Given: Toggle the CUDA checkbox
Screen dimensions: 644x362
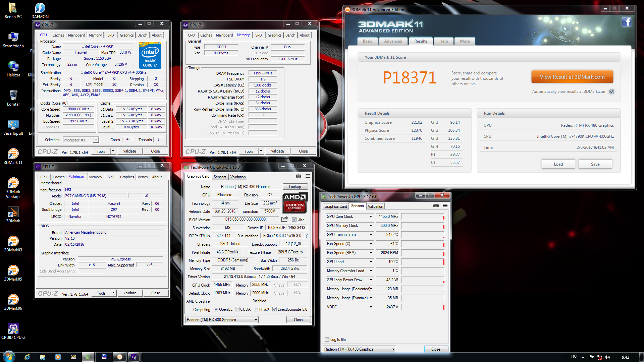Looking at the screenshot, I should [237, 309].
